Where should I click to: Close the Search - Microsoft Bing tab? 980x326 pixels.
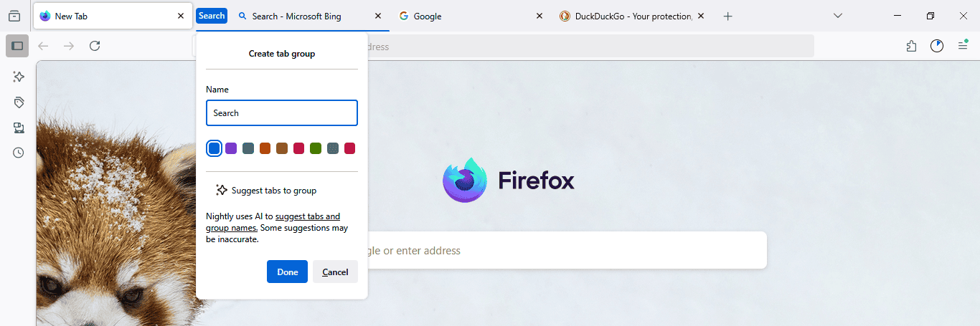tap(378, 16)
